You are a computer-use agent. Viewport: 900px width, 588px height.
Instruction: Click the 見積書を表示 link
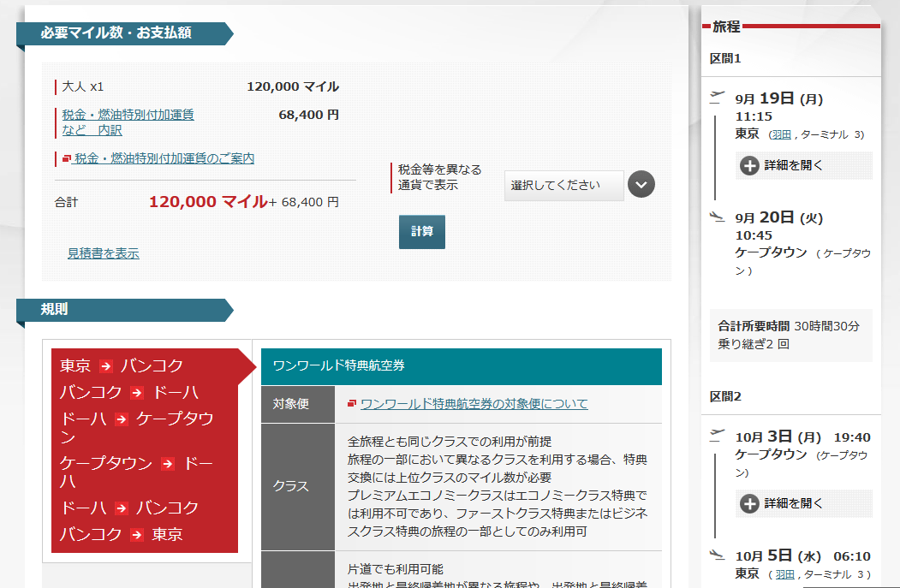(x=104, y=253)
